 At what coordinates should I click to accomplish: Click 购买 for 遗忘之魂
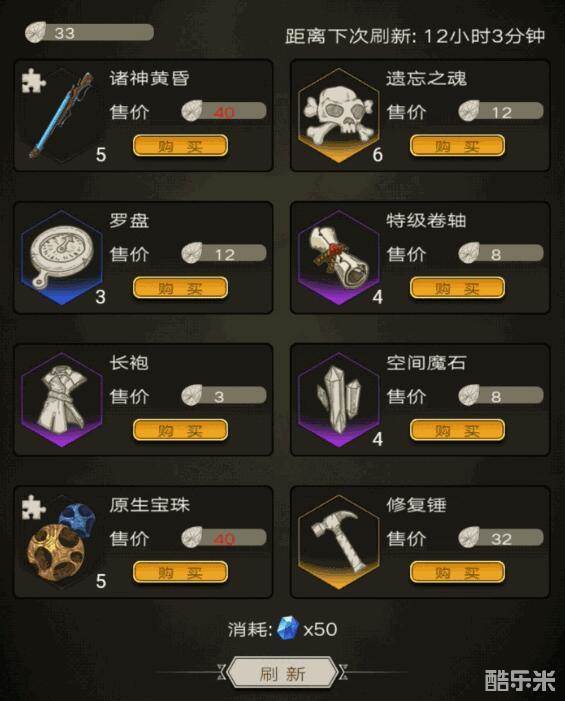[x=457, y=146]
